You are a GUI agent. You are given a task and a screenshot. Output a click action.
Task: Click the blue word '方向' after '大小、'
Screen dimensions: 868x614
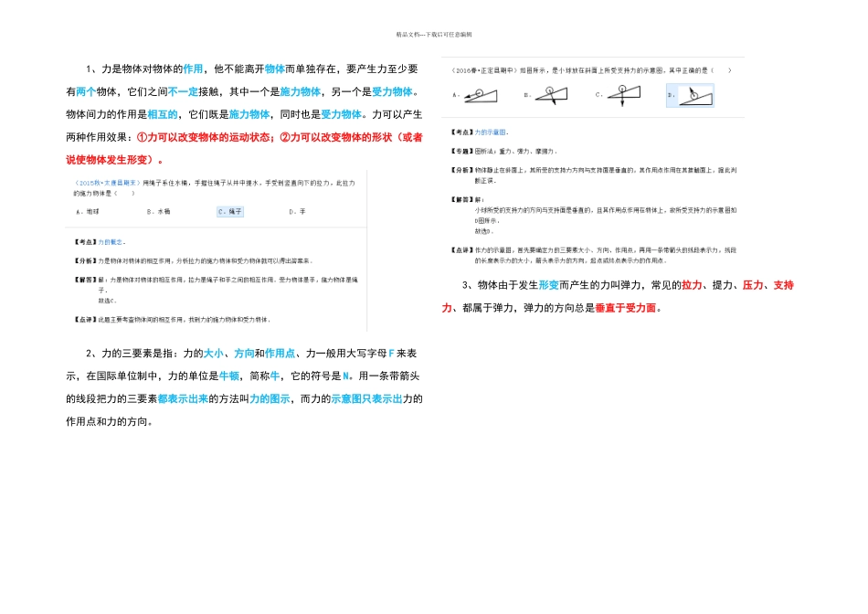click(x=244, y=354)
